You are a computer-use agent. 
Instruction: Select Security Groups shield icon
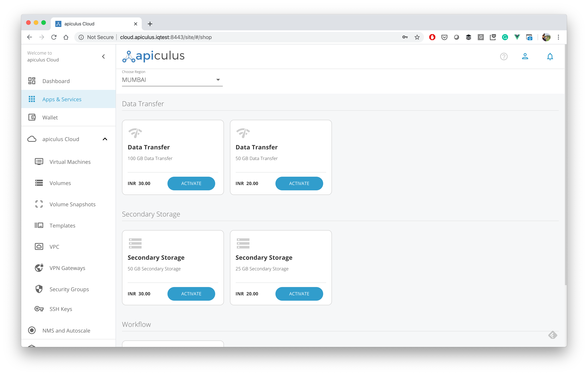[39, 289]
